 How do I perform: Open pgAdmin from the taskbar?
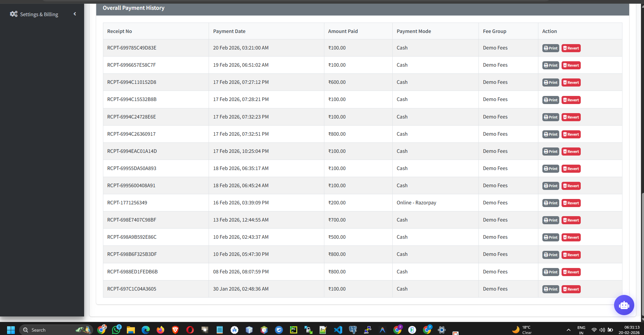(x=353, y=330)
